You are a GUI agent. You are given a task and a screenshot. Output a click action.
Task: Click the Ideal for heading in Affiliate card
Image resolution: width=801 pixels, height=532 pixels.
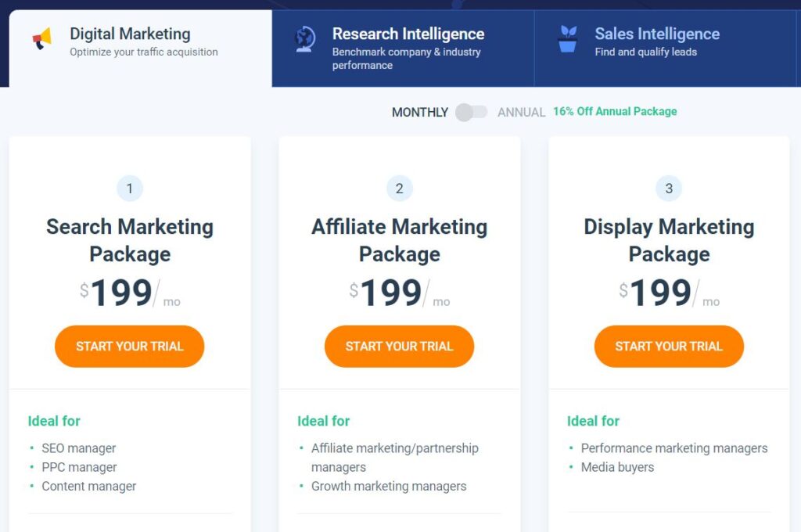tap(323, 421)
